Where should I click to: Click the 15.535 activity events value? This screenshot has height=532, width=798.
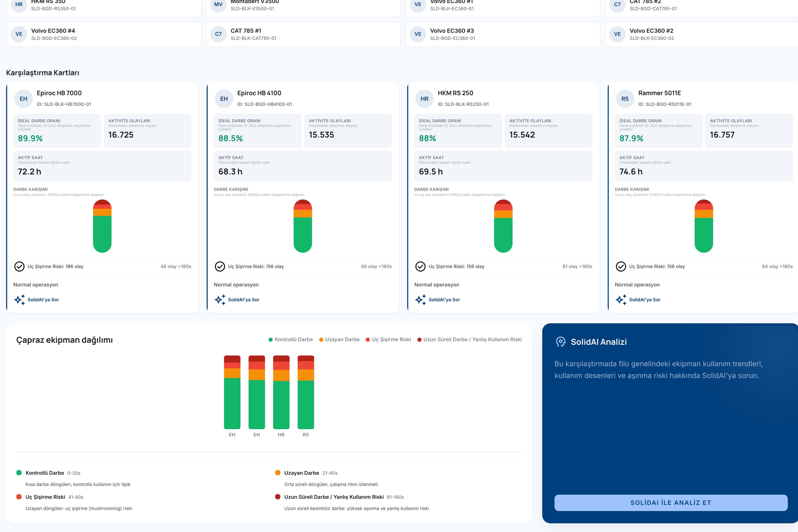click(x=321, y=135)
